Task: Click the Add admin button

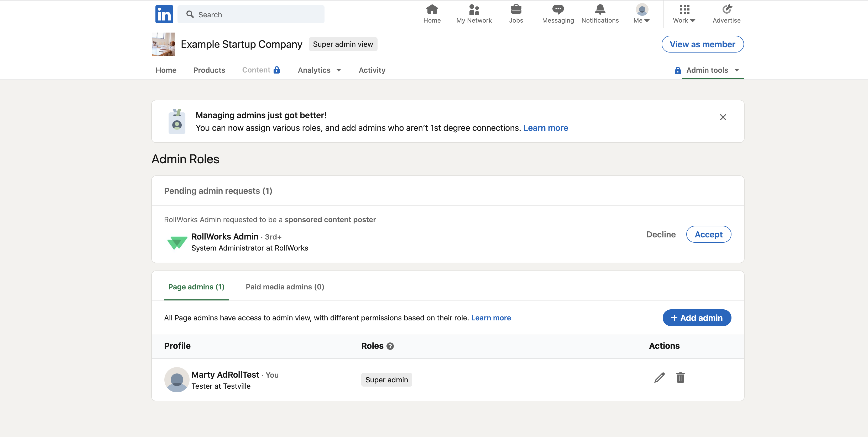Action: click(697, 318)
